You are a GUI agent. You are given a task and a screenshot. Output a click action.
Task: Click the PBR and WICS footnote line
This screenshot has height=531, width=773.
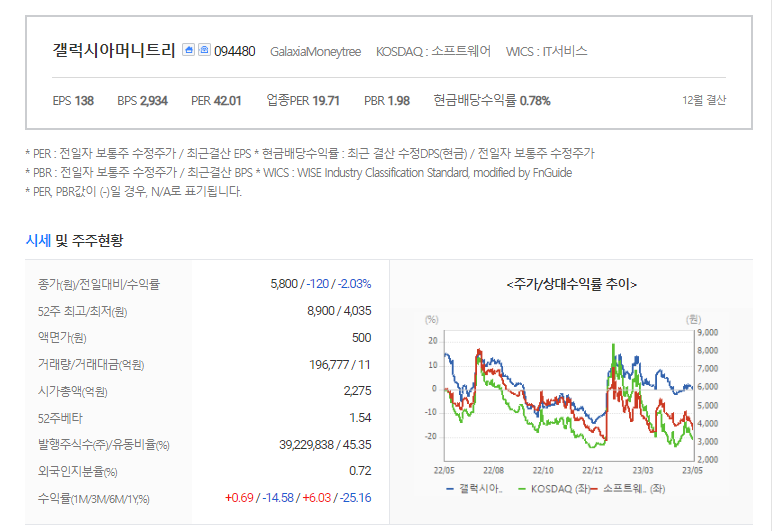tap(298, 173)
